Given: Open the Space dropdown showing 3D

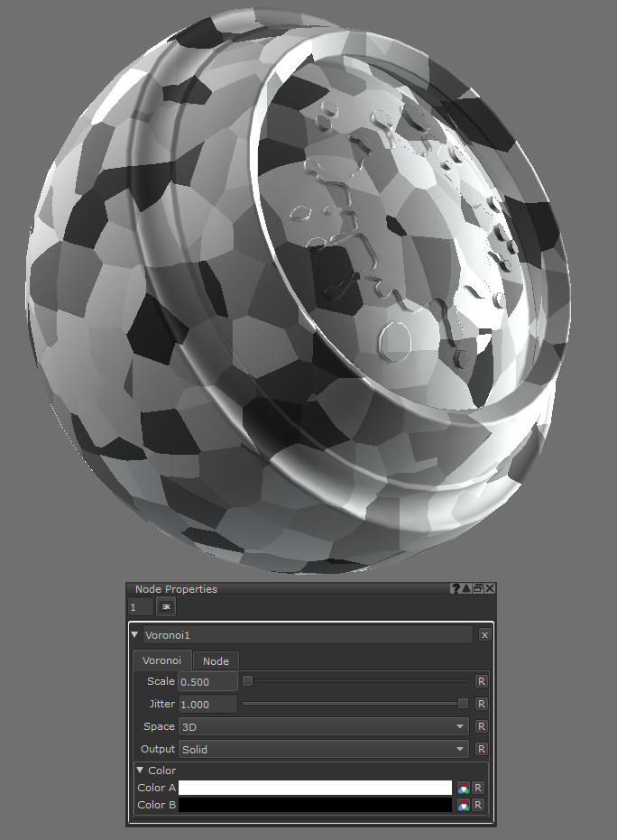Looking at the screenshot, I should coord(324,726).
